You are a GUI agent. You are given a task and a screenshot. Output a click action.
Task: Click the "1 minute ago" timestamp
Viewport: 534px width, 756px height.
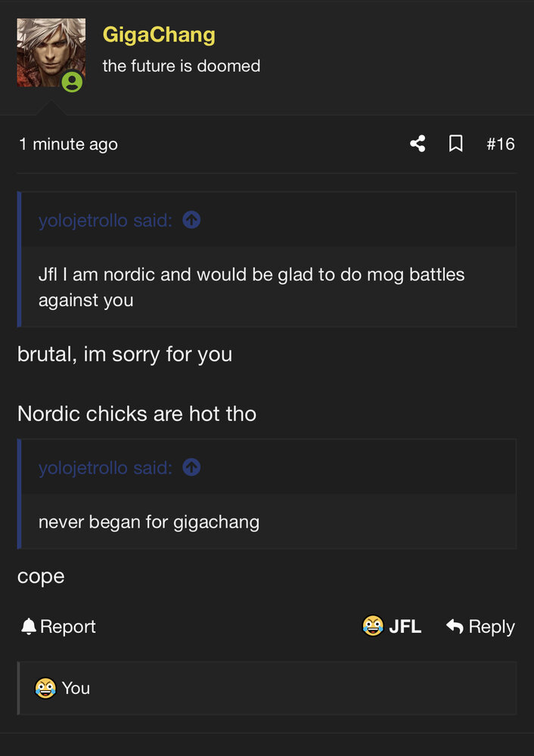(68, 144)
